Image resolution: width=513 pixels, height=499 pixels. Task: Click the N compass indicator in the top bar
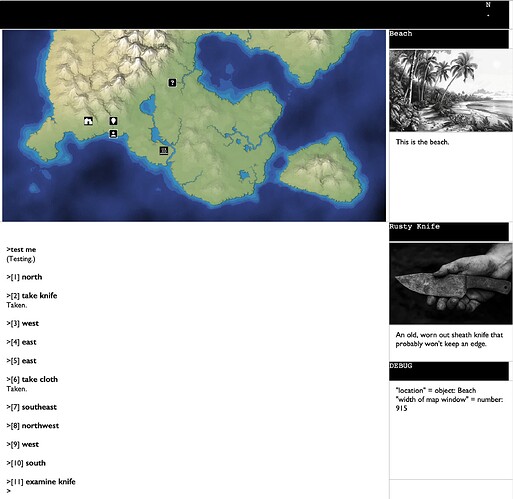[x=488, y=5]
